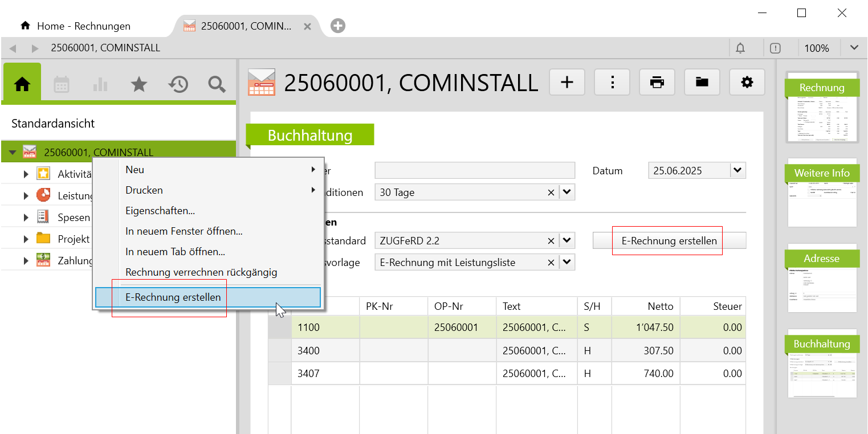Click the home icon in sidebar
This screenshot has width=868, height=434.
(x=22, y=84)
